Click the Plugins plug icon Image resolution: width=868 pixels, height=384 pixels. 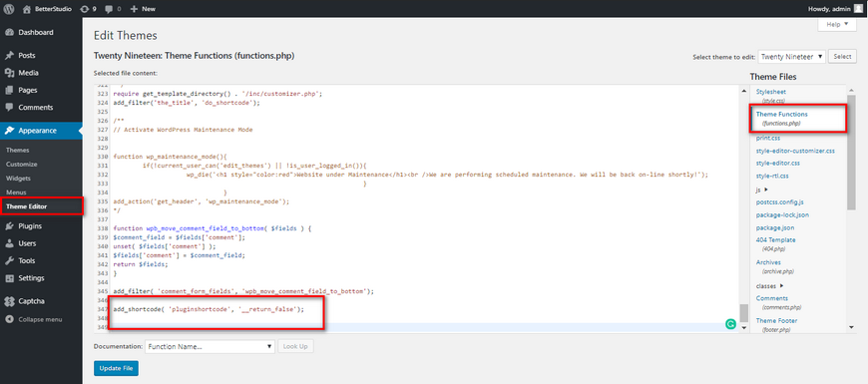[9, 225]
